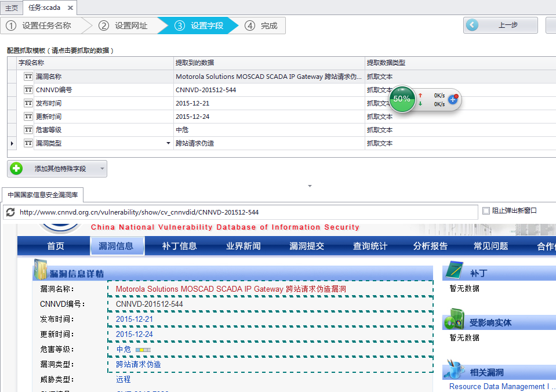This screenshot has height=392, width=556.
Task: Refresh the page with the reload icon
Action: [x=10, y=212]
